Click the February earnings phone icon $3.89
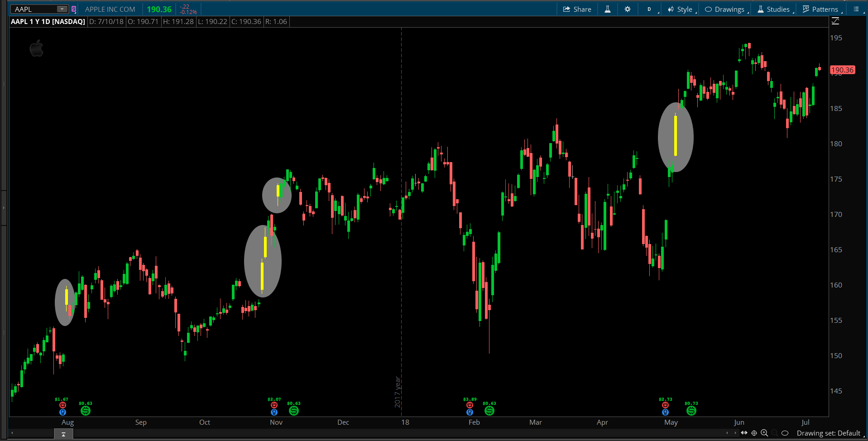868x441 pixels. click(470, 405)
